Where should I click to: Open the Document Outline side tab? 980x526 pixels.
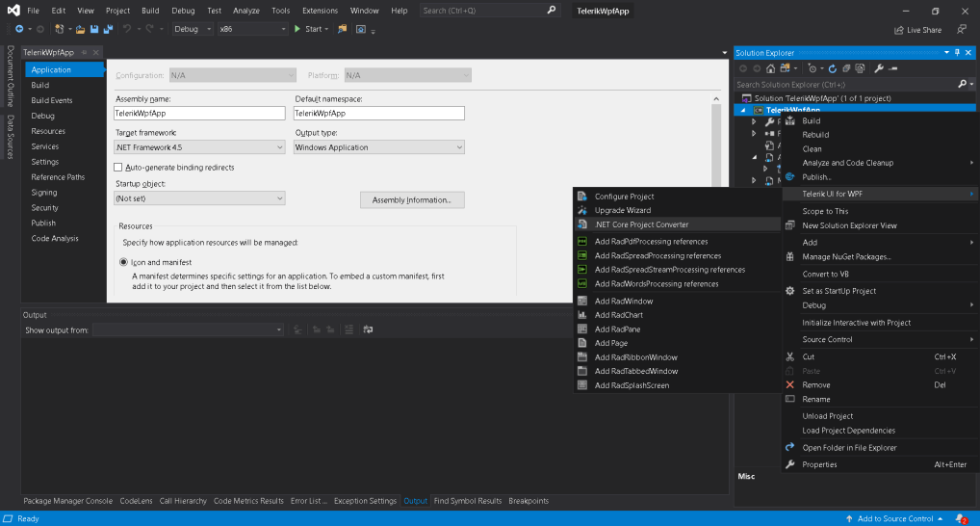coord(11,76)
